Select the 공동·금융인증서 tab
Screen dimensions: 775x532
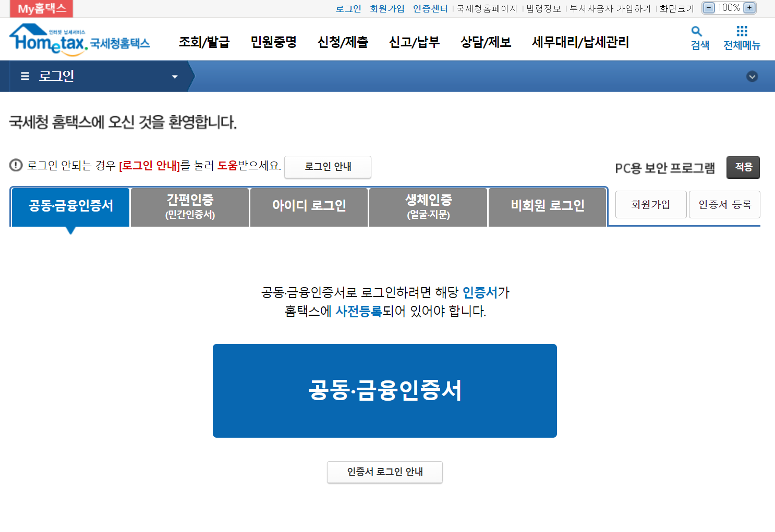(71, 207)
